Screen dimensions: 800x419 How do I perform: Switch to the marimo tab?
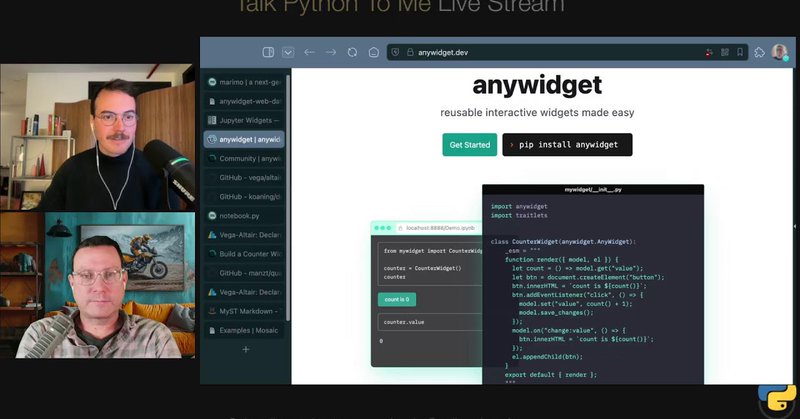pyautogui.click(x=244, y=82)
